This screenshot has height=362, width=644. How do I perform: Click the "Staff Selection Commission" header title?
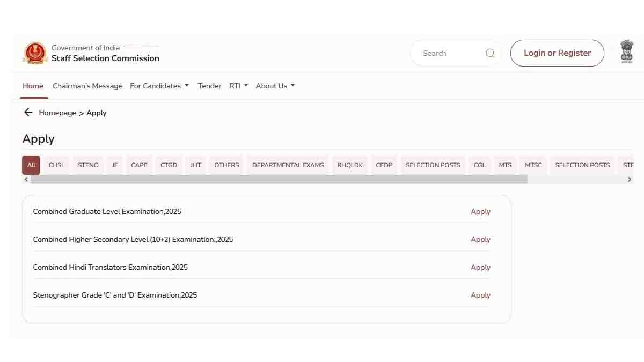pos(105,58)
